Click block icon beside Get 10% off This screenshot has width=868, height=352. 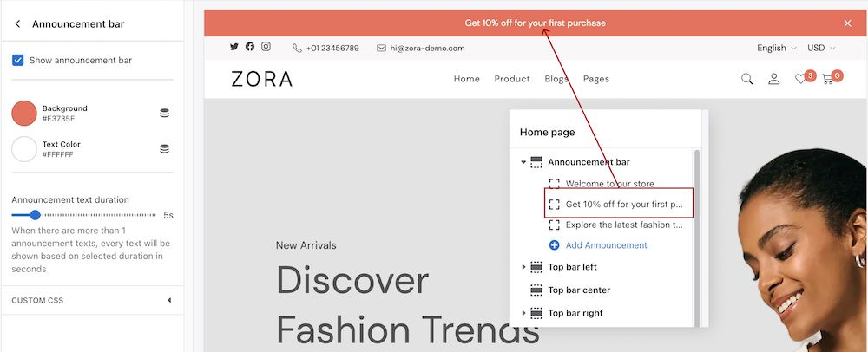pos(554,205)
